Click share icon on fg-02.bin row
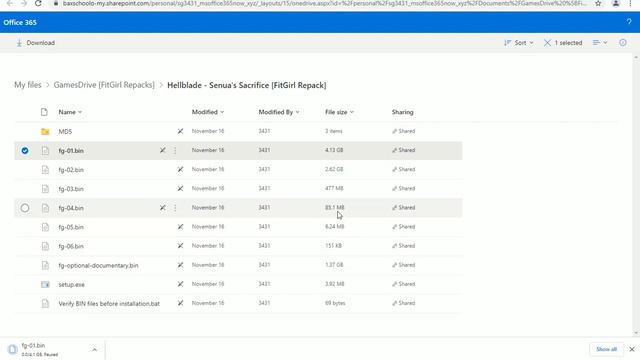Image resolution: width=640 pixels, height=360 pixels. point(180,169)
